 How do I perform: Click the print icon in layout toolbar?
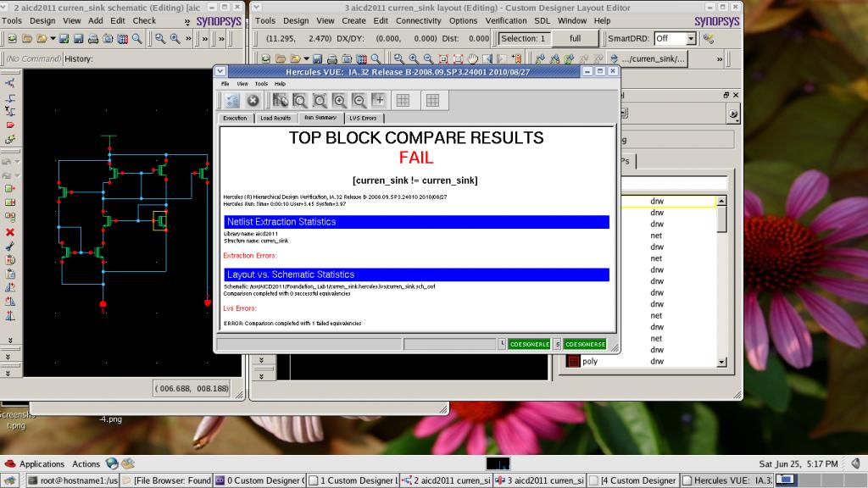pyautogui.click(x=332, y=58)
